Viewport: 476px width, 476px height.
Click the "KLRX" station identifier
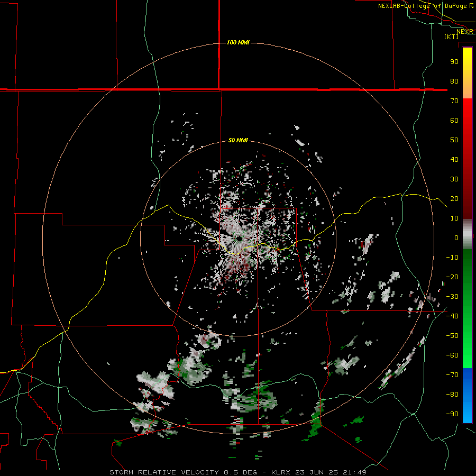point(281,472)
